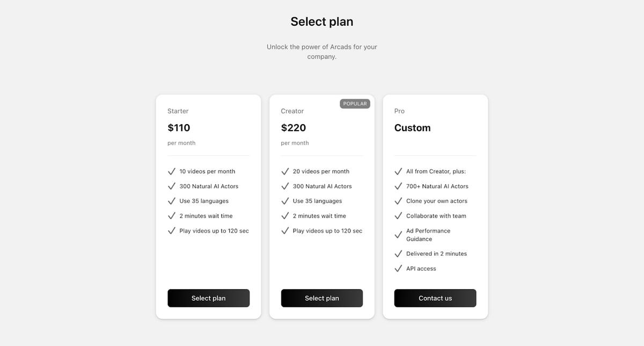Click the Pro plan label

[x=399, y=111]
